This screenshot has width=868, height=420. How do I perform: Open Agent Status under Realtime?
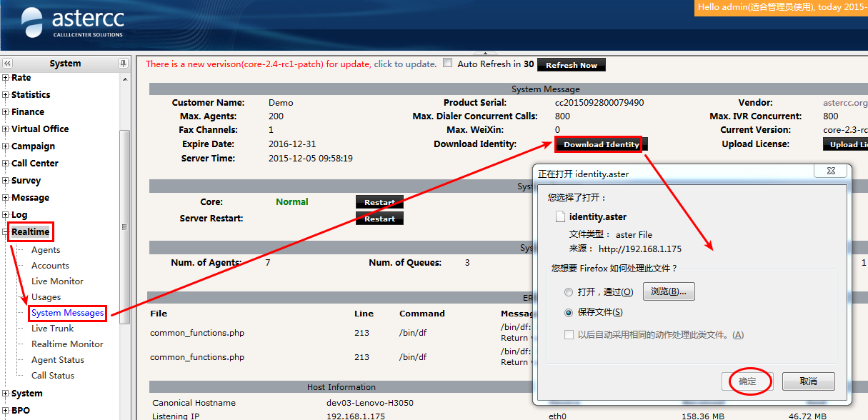click(57, 360)
